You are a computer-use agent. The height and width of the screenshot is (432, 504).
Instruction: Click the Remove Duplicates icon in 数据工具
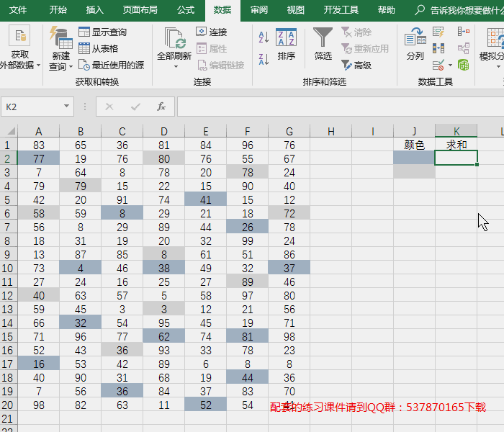tap(438, 48)
